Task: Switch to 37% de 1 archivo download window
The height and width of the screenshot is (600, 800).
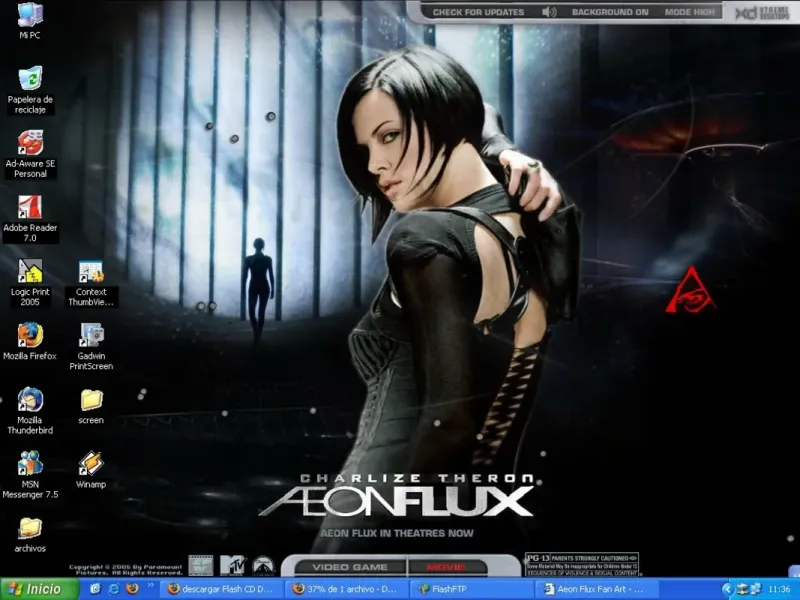Action: (345, 589)
